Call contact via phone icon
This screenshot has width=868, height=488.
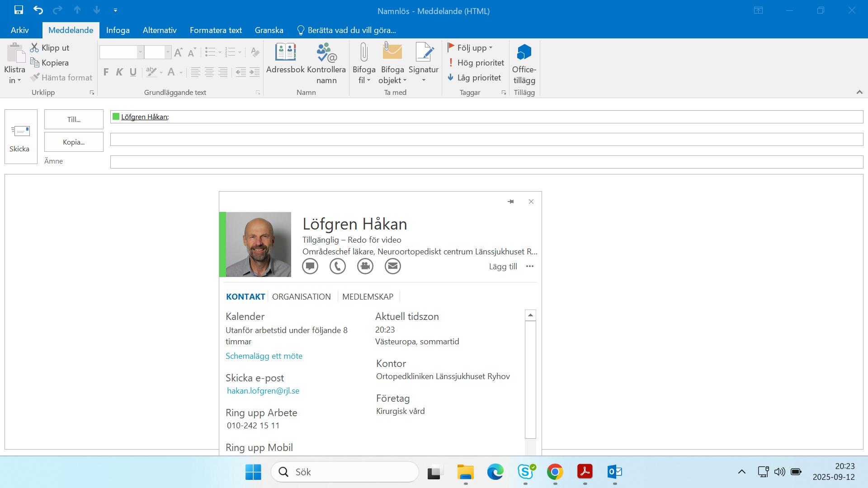338,266
